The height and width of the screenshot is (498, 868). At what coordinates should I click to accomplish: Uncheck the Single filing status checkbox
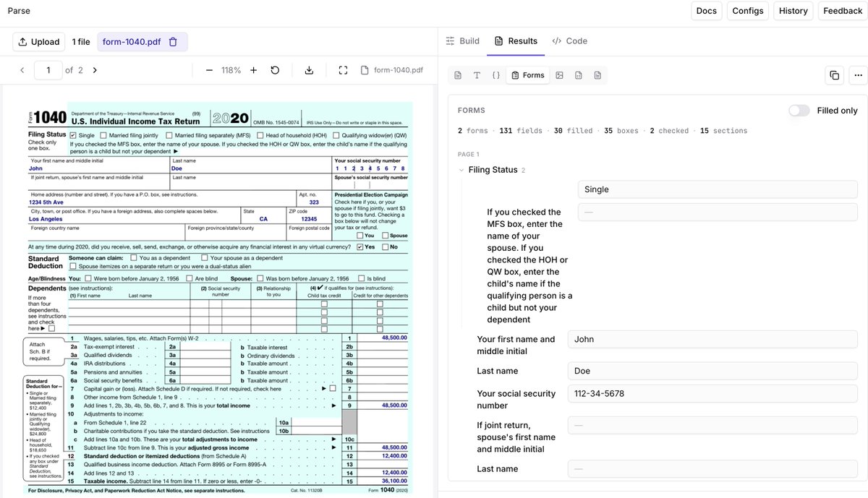pyautogui.click(x=72, y=135)
